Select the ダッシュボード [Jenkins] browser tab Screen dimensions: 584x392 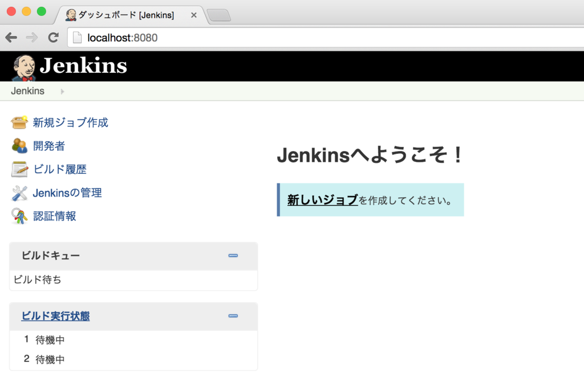coord(131,15)
